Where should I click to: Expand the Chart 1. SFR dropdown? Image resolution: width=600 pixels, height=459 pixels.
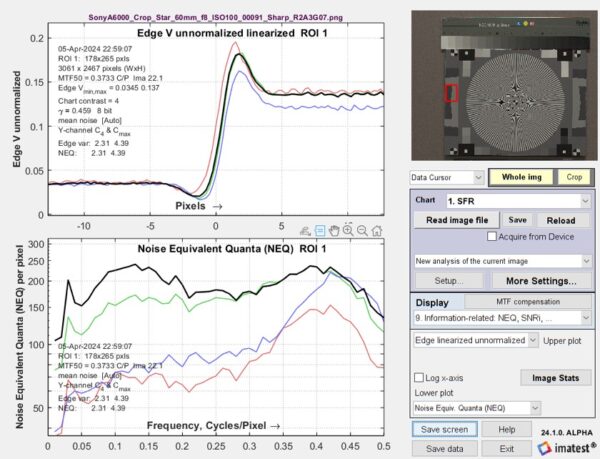coord(519,201)
